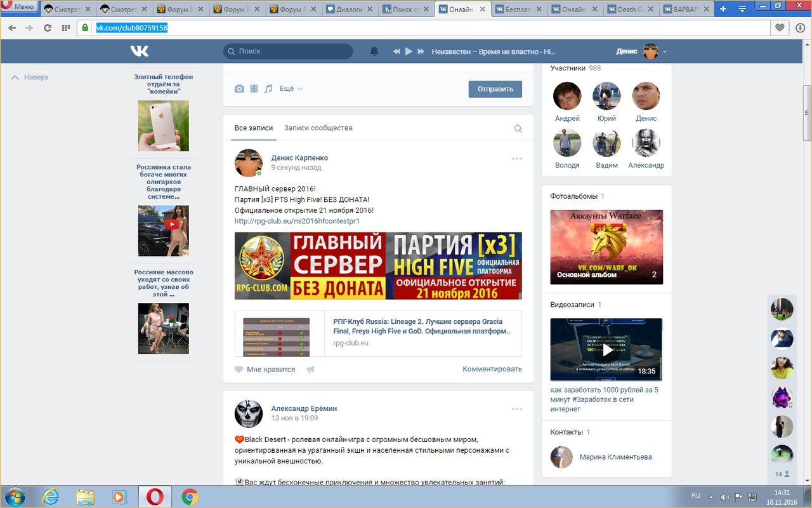Search wall posts with the magnifier icon

pos(518,129)
